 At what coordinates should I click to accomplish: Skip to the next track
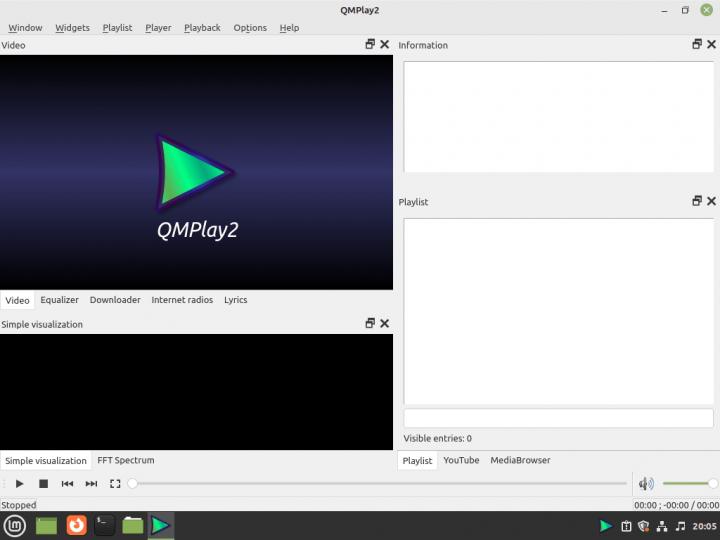click(x=91, y=484)
